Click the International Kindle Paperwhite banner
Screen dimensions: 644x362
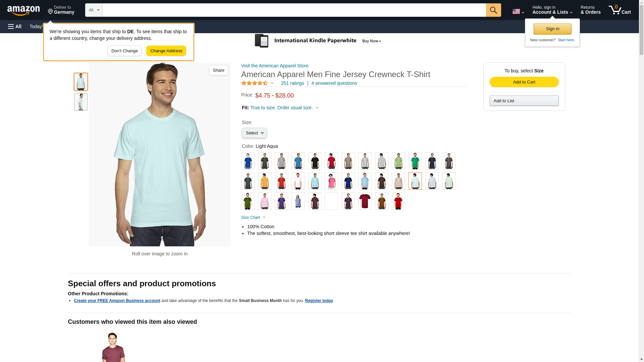click(x=318, y=41)
